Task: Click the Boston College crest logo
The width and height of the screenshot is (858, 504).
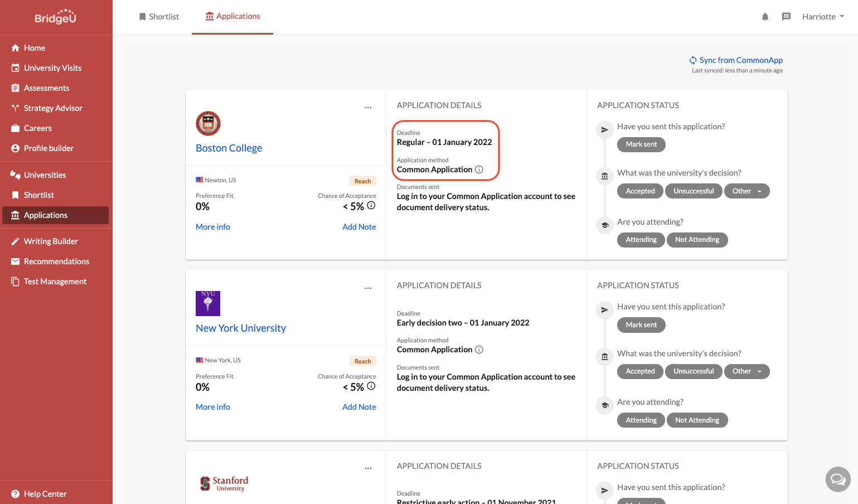Action: pos(208,123)
